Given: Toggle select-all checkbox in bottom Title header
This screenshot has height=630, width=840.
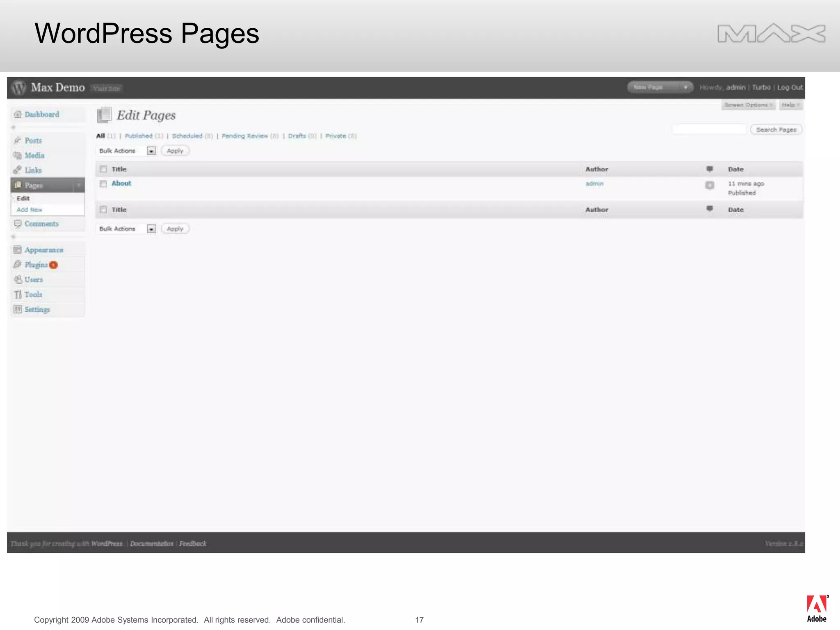Looking at the screenshot, I should click(103, 210).
